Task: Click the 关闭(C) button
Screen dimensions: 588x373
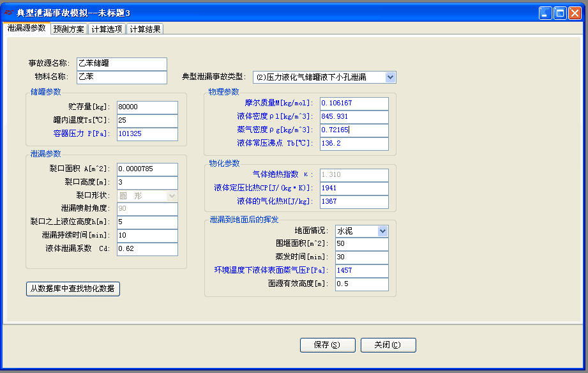Action: coord(389,346)
